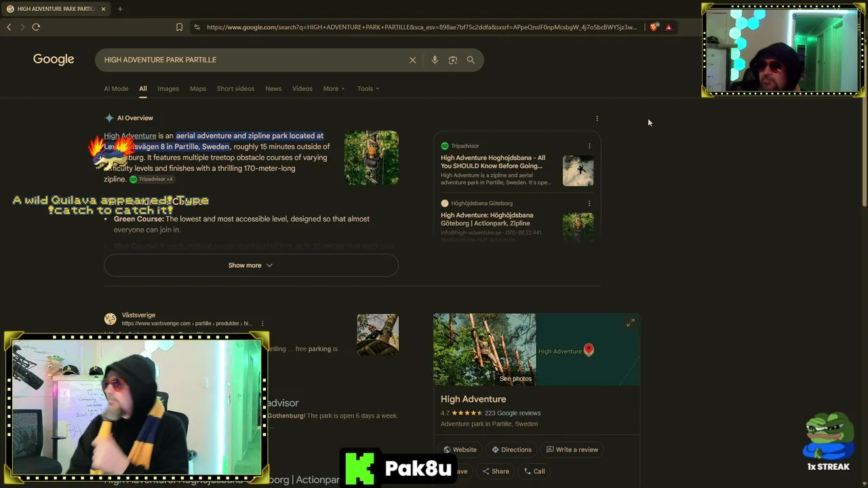Image resolution: width=868 pixels, height=488 pixels.
Task: Click See photos on the place image
Action: [x=515, y=378]
